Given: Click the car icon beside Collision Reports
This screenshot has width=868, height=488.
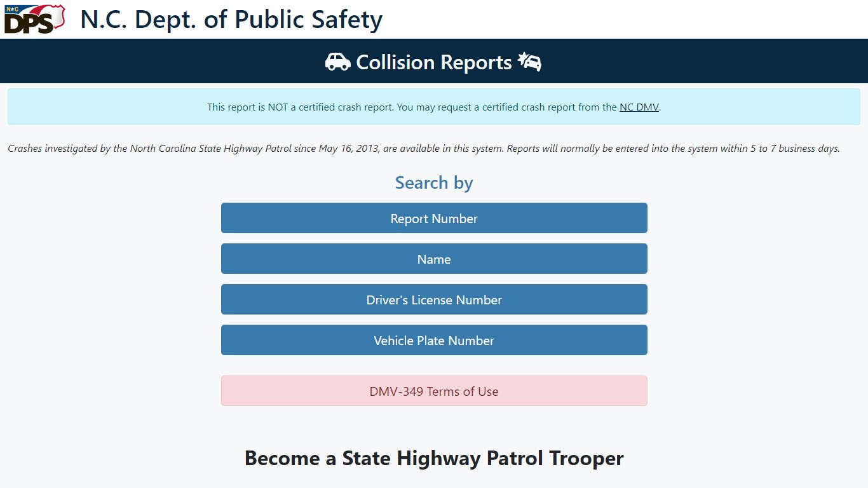Looking at the screenshot, I should [337, 62].
